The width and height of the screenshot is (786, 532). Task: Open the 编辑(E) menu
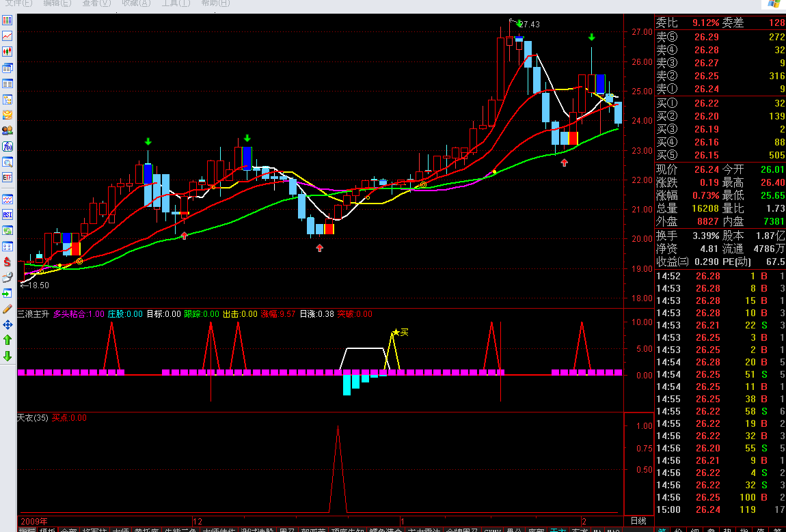[57, 3]
